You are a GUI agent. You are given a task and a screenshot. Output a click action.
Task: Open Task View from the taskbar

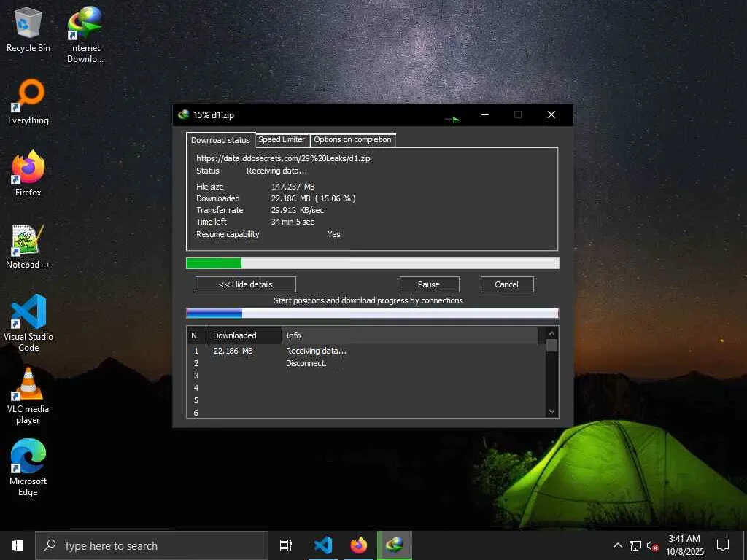(x=286, y=545)
